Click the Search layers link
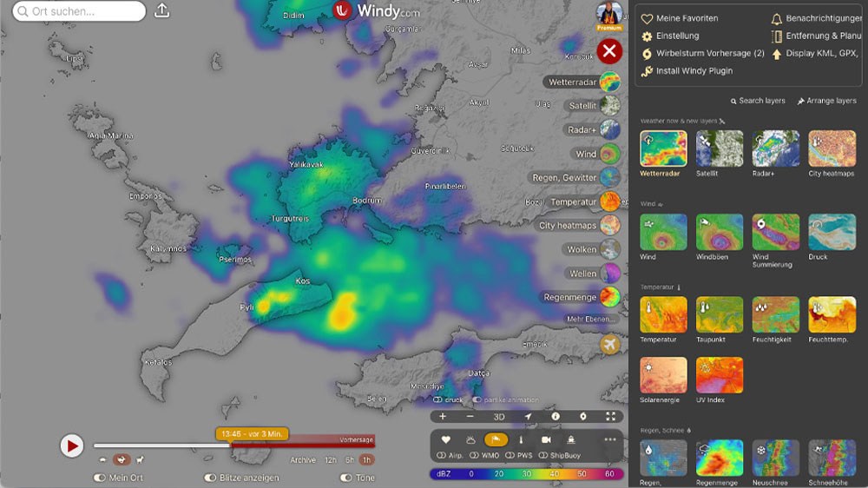The height and width of the screenshot is (488, 868). tap(757, 101)
